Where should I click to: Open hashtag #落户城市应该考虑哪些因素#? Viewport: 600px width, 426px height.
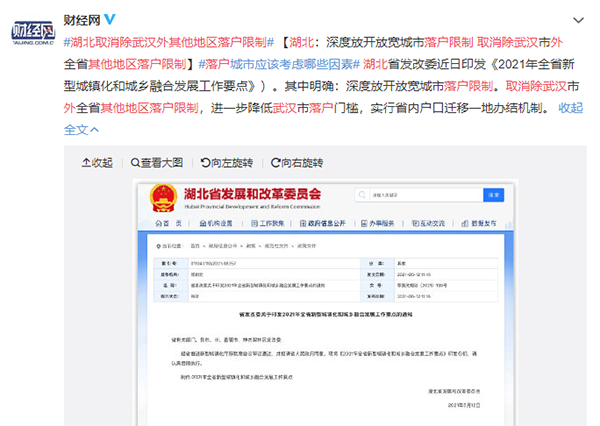tap(279, 64)
